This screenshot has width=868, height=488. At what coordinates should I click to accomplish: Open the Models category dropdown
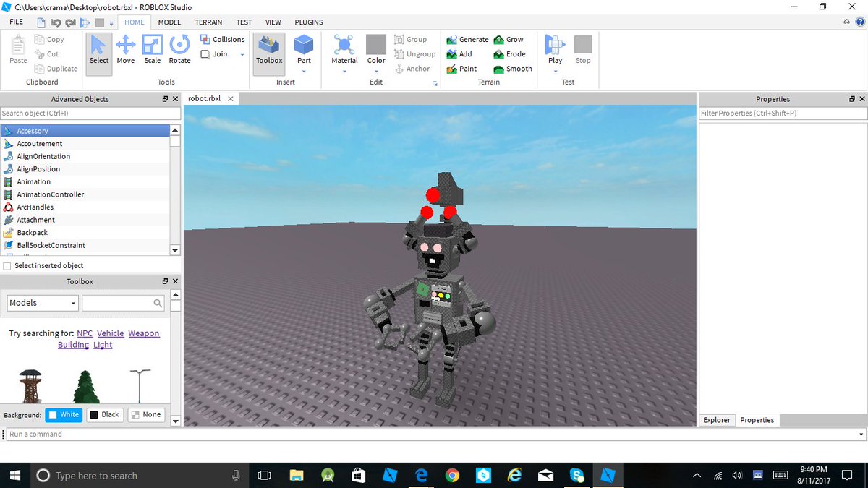pos(43,303)
